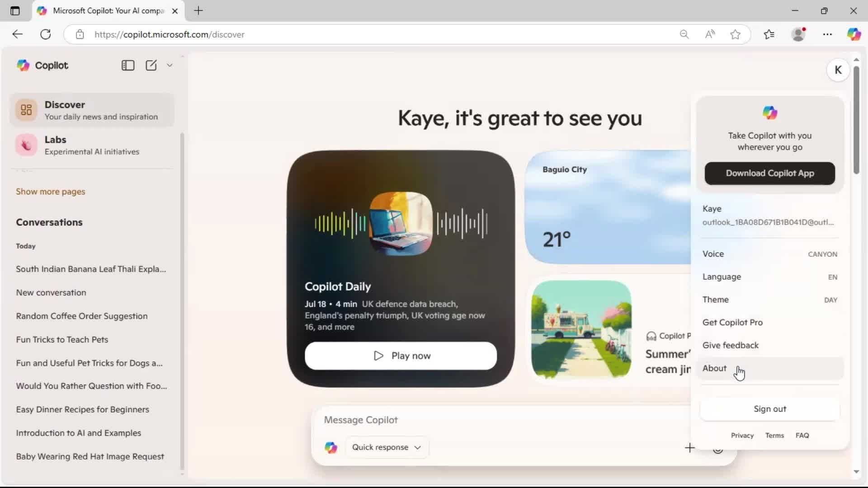The image size is (868, 488).
Task: Open the Privacy link
Action: click(x=742, y=436)
